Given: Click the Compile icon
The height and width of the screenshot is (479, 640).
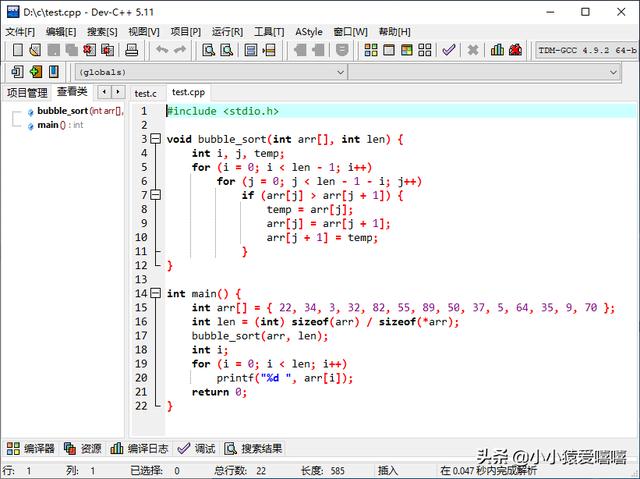Looking at the screenshot, I should (371, 50).
